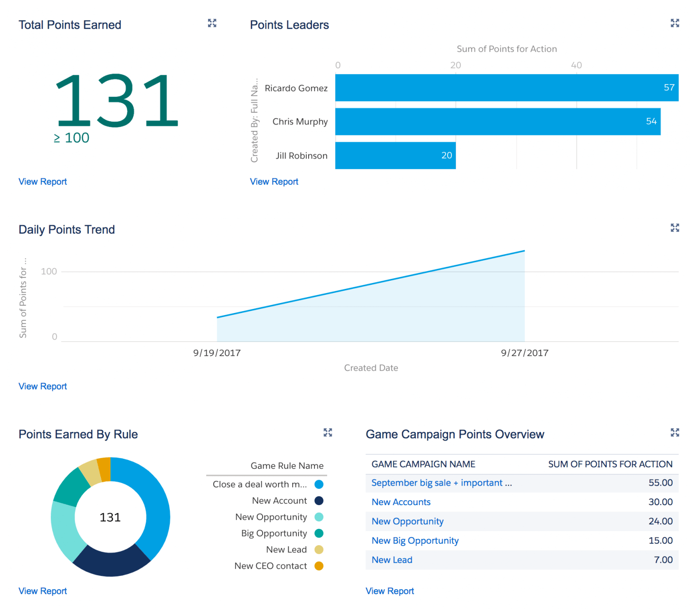
Task: Open View Report under Points Earned By Rule
Action: [42, 591]
